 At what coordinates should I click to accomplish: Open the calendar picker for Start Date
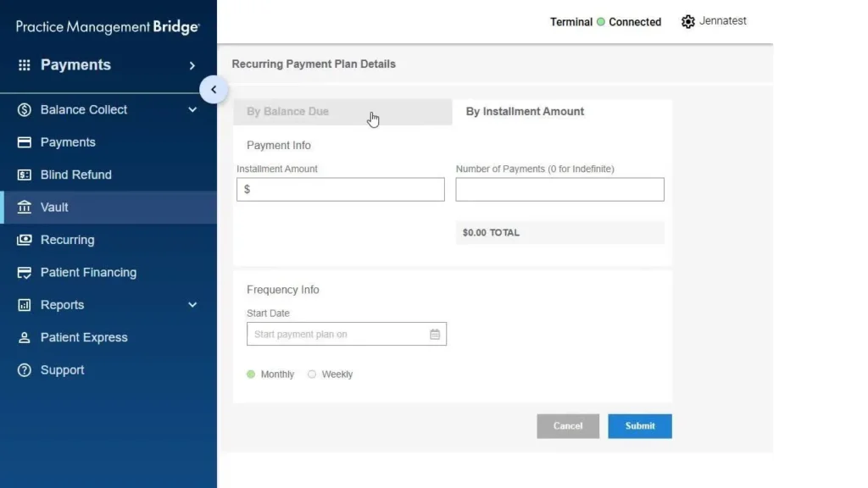(435, 334)
